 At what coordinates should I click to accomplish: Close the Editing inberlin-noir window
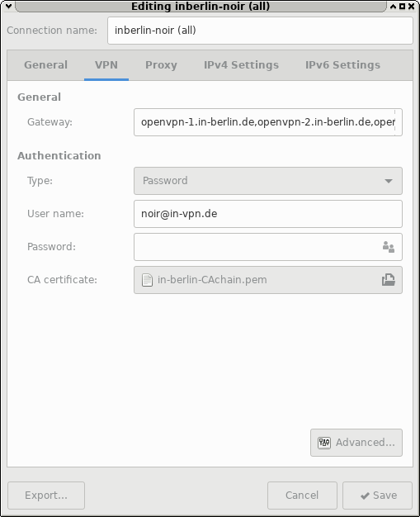click(411, 6)
